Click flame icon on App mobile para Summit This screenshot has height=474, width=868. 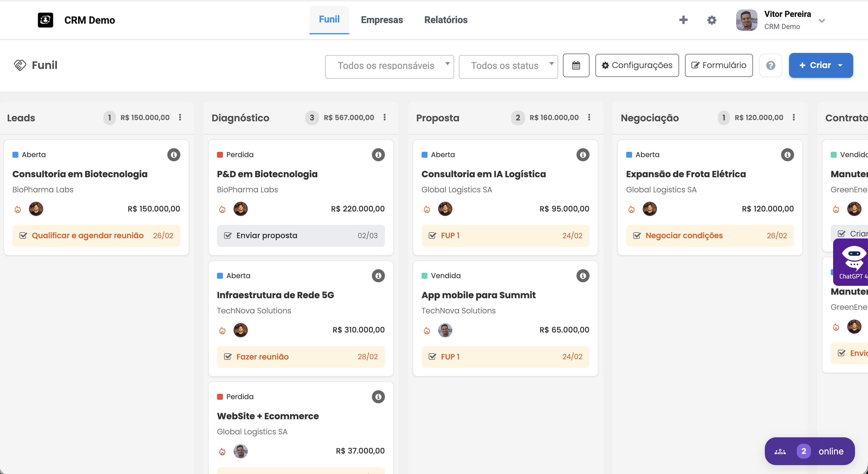tap(427, 330)
